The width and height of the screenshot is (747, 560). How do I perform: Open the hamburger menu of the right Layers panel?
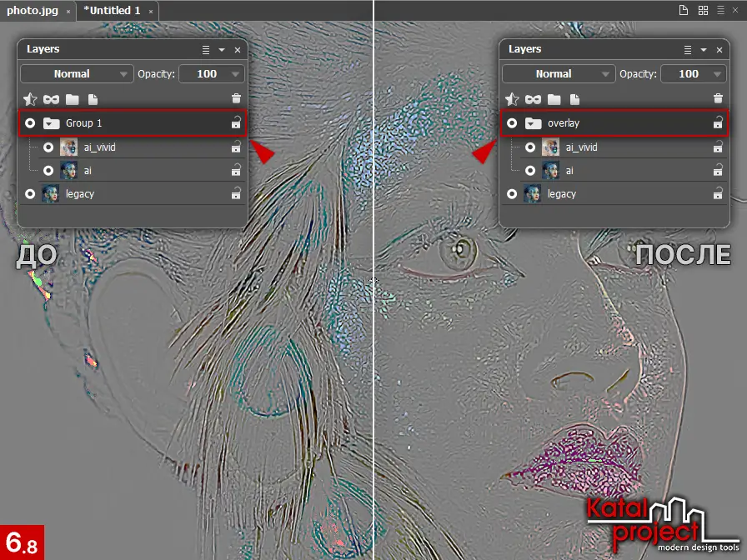pos(688,50)
